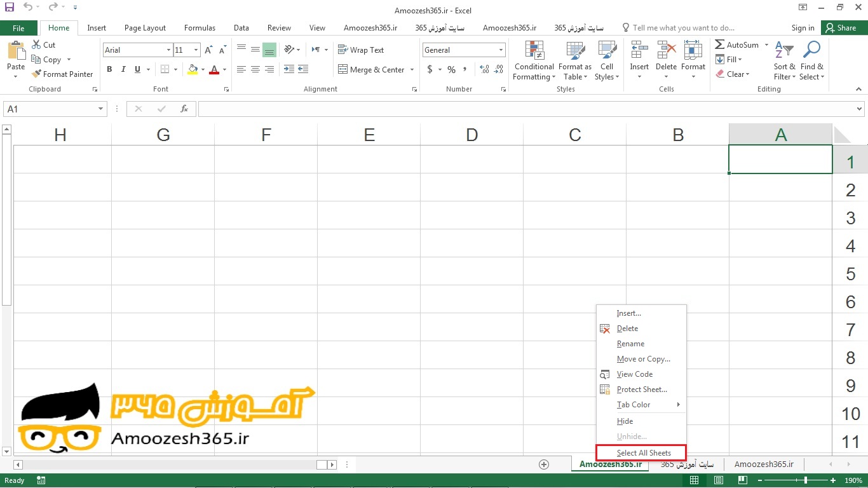Click the yellow fill color swatch

(193, 70)
